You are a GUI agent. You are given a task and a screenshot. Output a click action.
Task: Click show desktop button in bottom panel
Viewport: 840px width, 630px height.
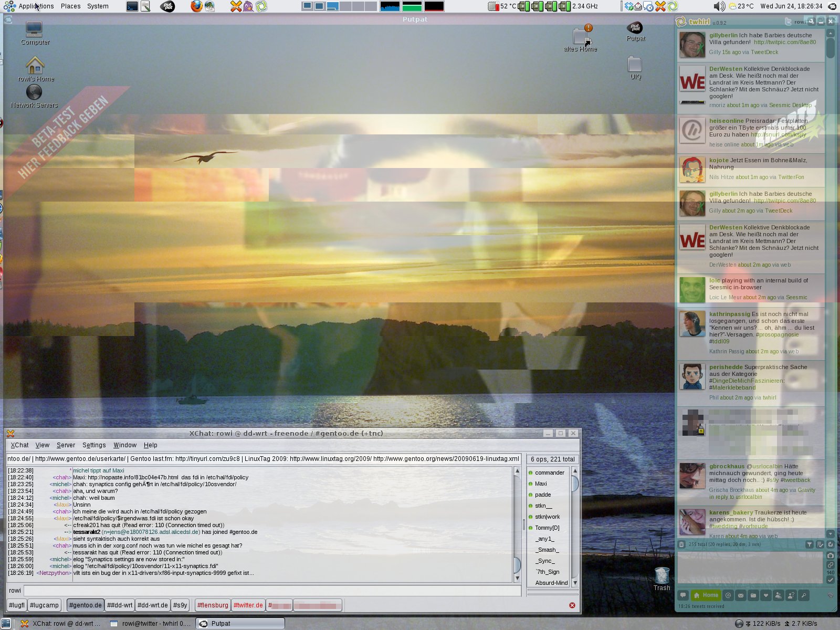tap(6, 624)
